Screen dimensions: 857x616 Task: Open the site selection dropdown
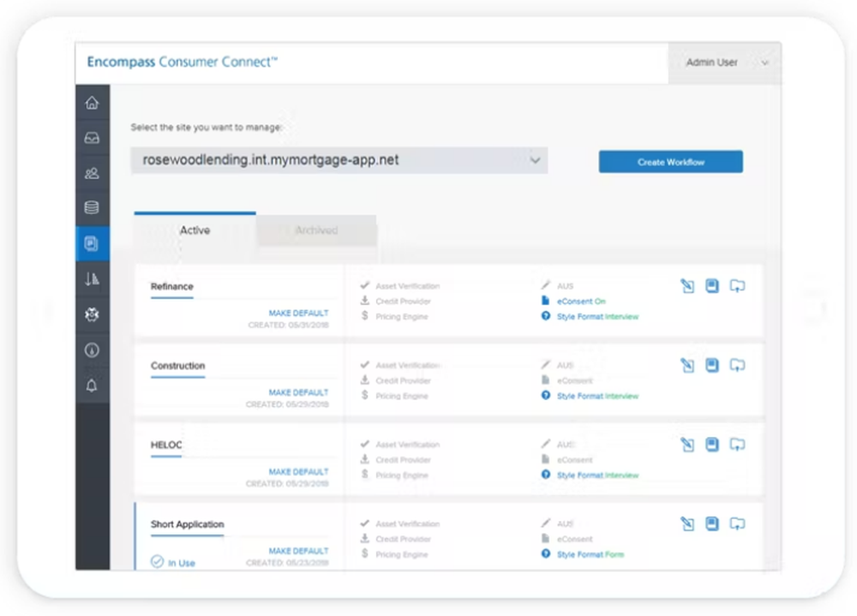click(339, 160)
